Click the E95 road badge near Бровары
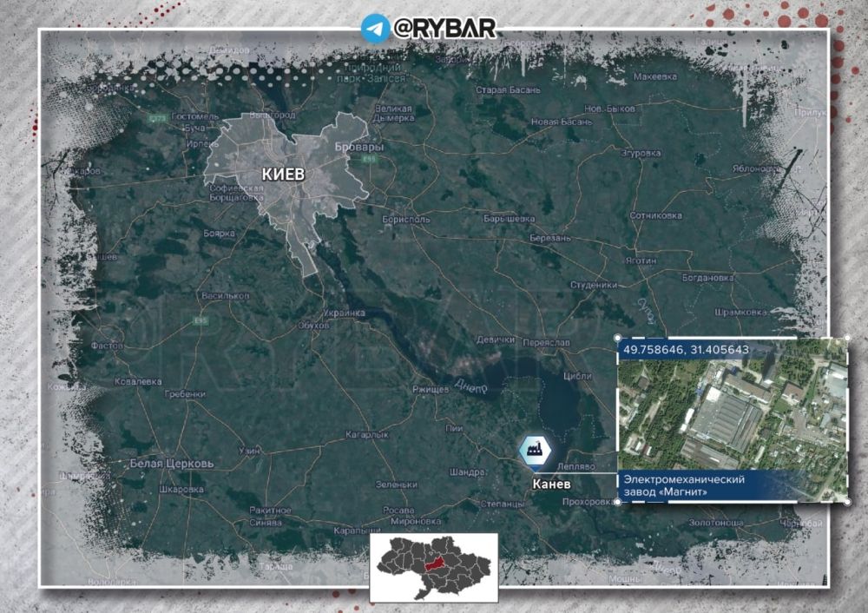 click(x=372, y=160)
